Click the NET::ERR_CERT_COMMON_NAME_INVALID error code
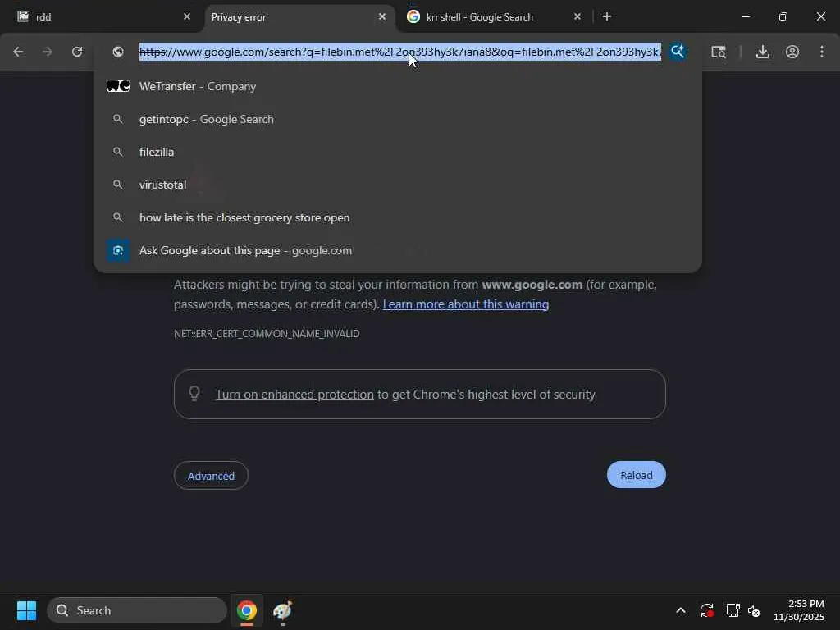 (267, 334)
